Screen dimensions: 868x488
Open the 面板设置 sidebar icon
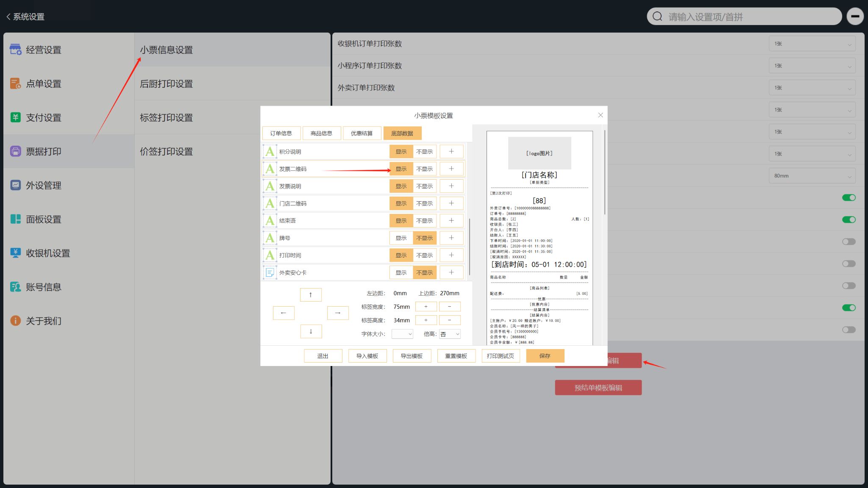pyautogui.click(x=16, y=219)
